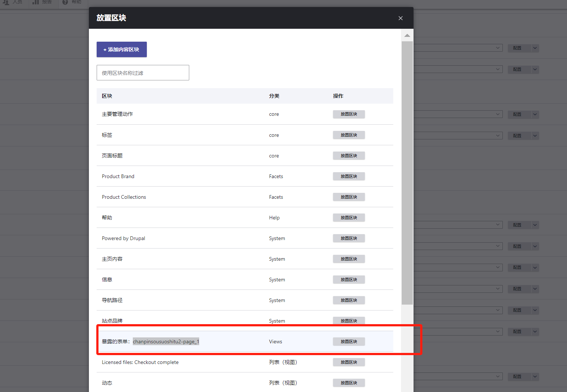Click Licensed files: Checkout complete text
Screen dimensions: 567x392
[140, 362]
